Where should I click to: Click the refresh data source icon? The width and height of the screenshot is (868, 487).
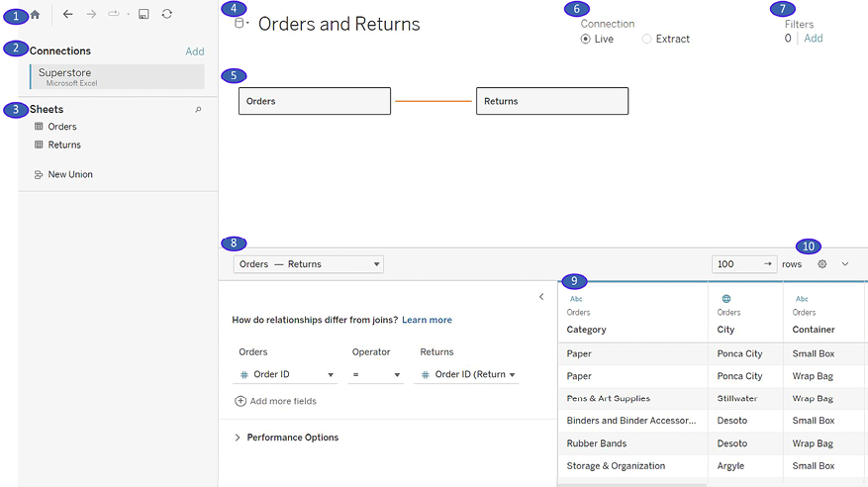[167, 15]
